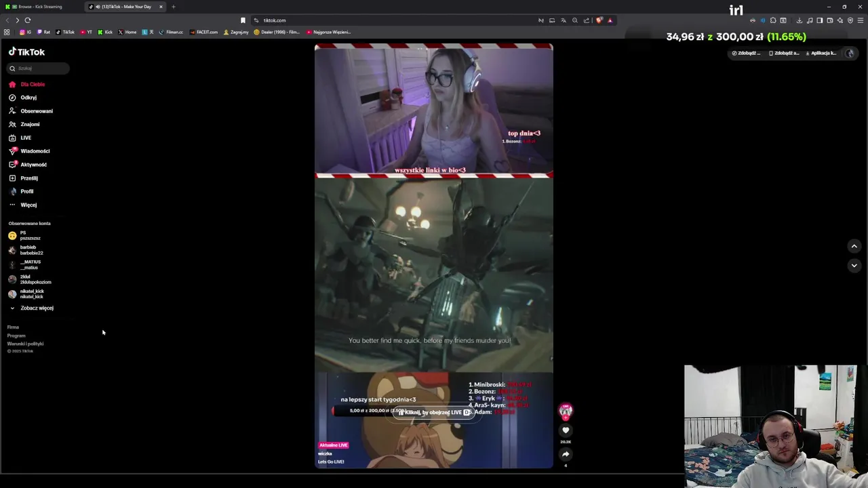Open the IG bookmark
Viewport: 868px width, 488px height.
(26, 32)
